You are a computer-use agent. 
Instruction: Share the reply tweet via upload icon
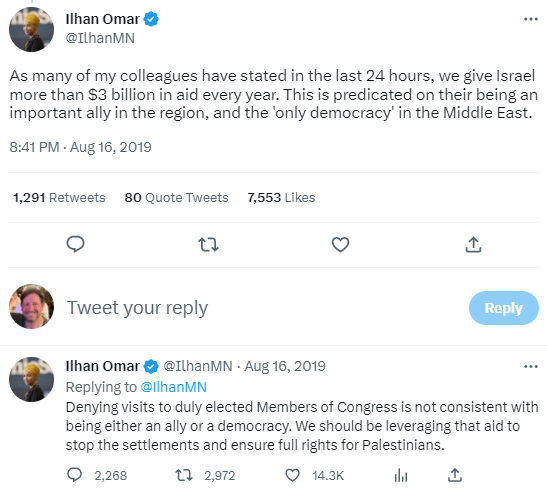click(x=455, y=475)
